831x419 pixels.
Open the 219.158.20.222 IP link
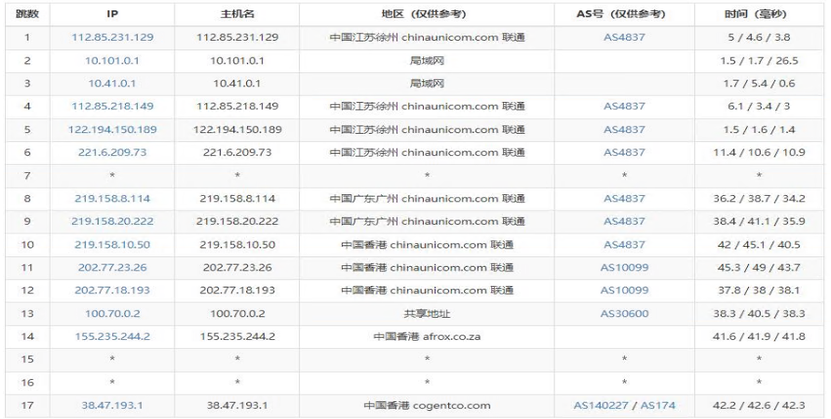tap(112, 221)
